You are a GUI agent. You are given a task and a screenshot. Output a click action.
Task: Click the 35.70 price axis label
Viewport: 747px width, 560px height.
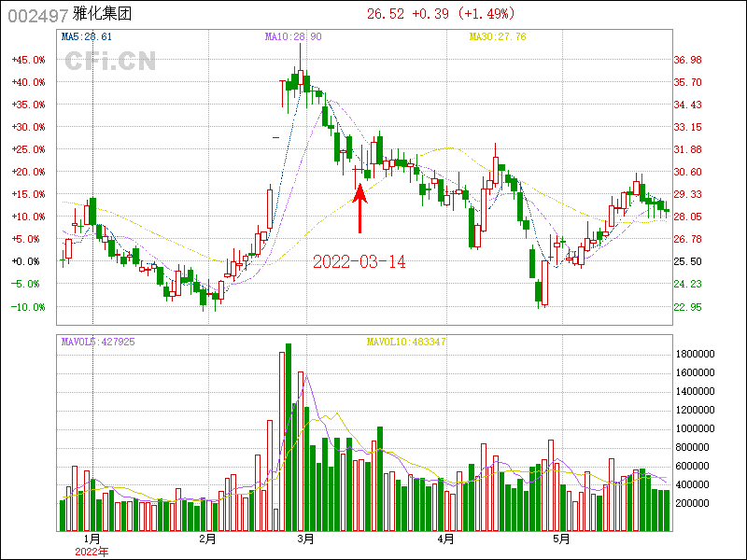point(687,82)
